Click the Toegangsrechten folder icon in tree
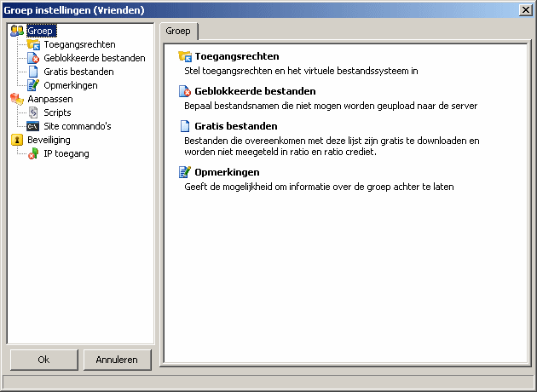537x392 pixels. click(x=33, y=44)
